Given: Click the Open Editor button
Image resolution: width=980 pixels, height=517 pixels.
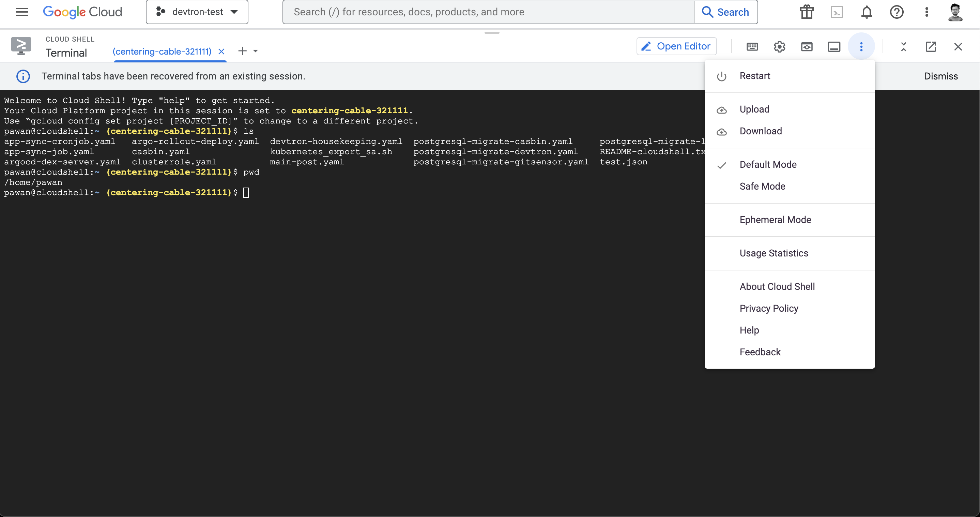Looking at the screenshot, I should point(676,46).
